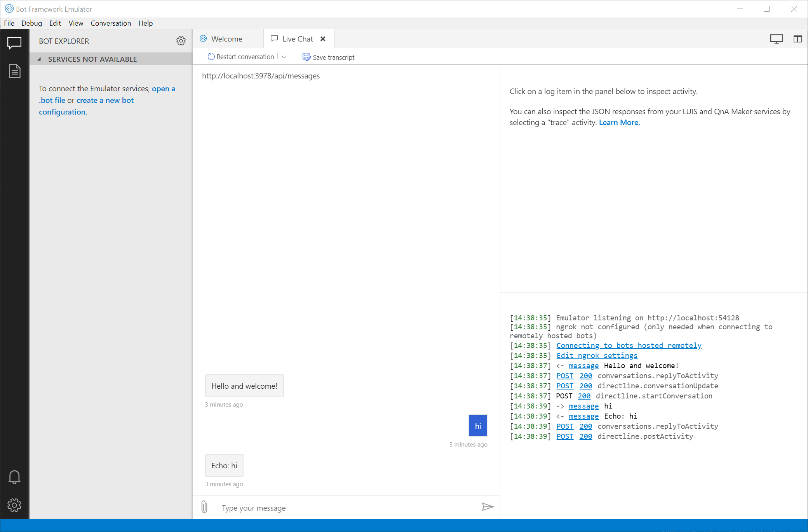808x532 pixels.
Task: Click the Restart conversation button
Action: (241, 57)
